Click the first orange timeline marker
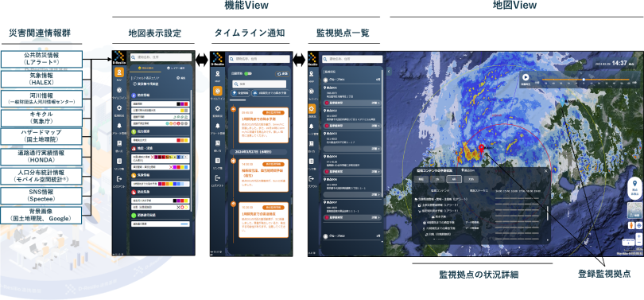Screen dimensions: 644x300 click(x=233, y=109)
